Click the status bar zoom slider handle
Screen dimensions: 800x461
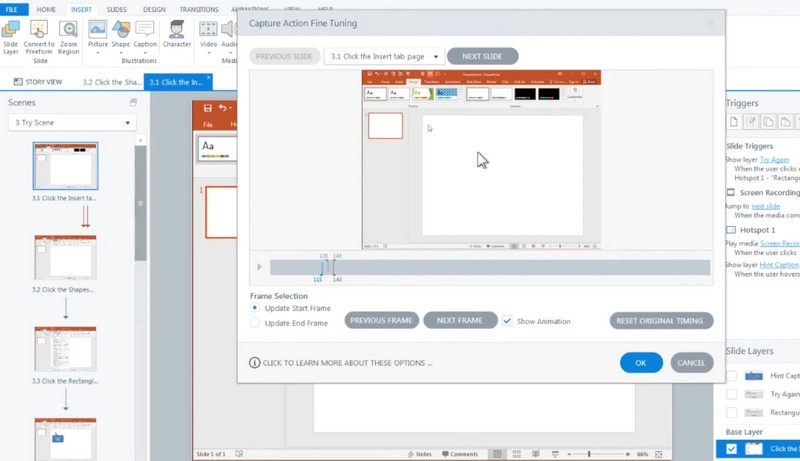point(589,454)
